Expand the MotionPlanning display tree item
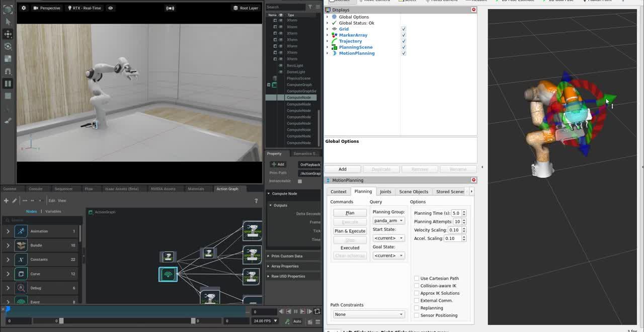 (328, 53)
